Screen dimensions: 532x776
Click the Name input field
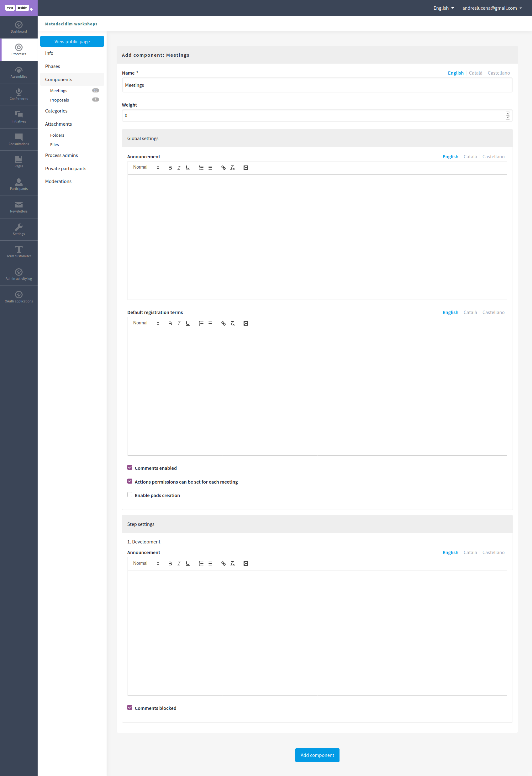pos(317,85)
